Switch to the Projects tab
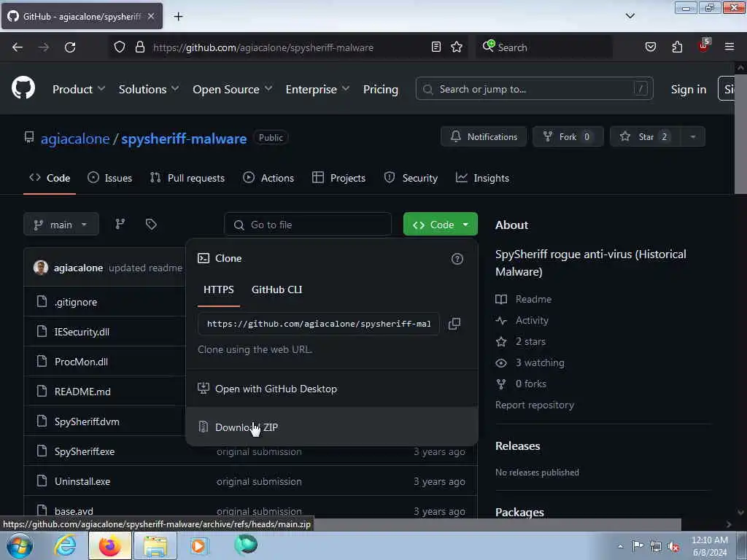The height and width of the screenshot is (560, 747). click(x=338, y=178)
